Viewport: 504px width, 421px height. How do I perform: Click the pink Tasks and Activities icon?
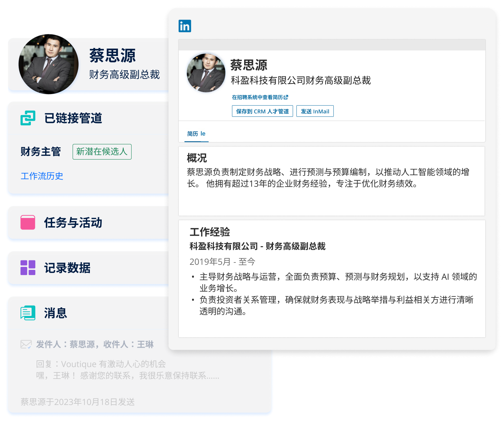28,222
